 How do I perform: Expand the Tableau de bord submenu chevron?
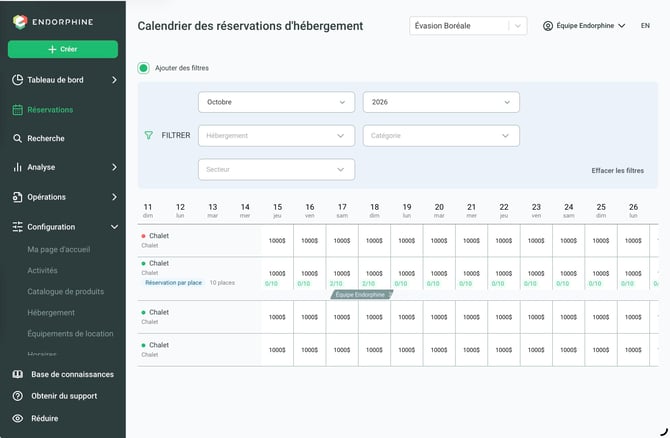114,80
